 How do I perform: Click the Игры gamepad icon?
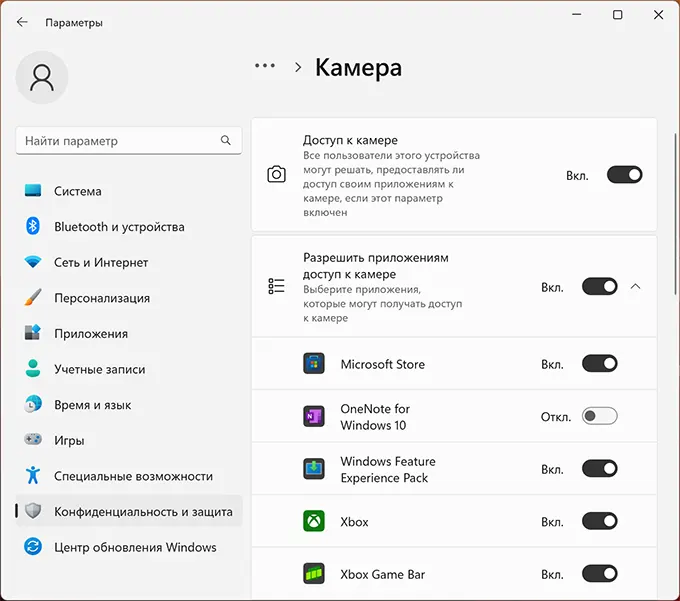click(x=33, y=440)
